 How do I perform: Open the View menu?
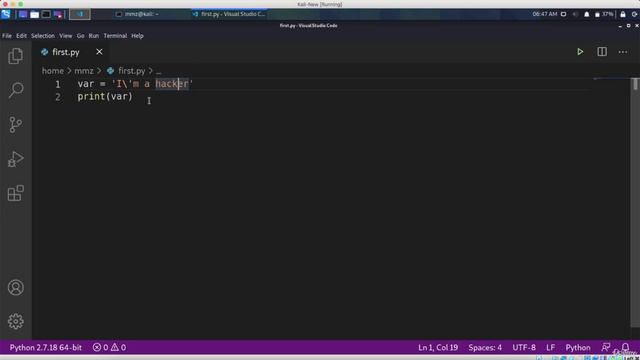point(65,36)
